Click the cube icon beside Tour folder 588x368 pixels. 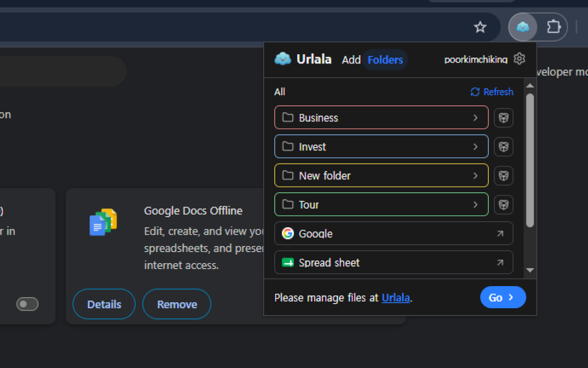[503, 205]
